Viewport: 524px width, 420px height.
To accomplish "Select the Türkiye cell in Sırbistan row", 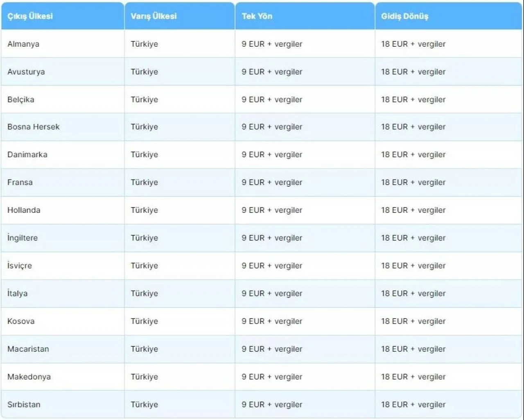I will (144, 404).
